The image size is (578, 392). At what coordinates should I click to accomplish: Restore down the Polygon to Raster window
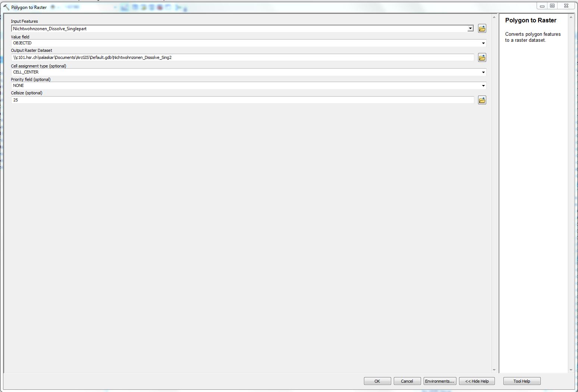pyautogui.click(x=552, y=6)
